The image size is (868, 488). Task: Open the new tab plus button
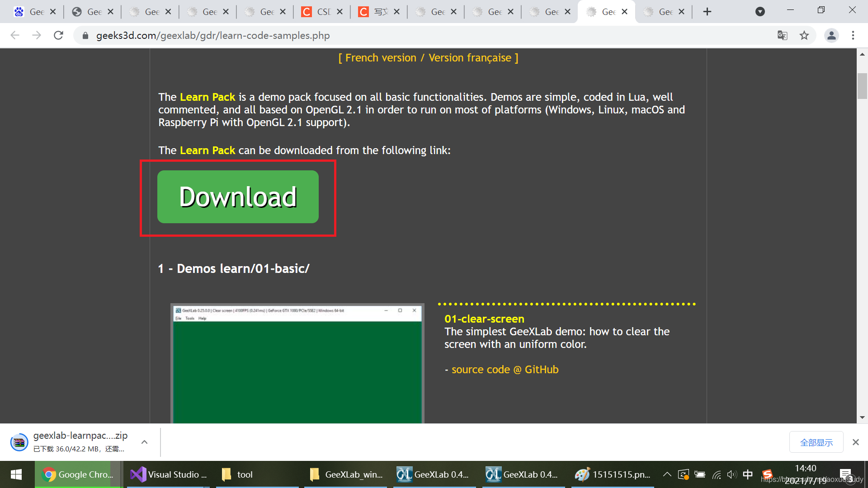point(708,12)
